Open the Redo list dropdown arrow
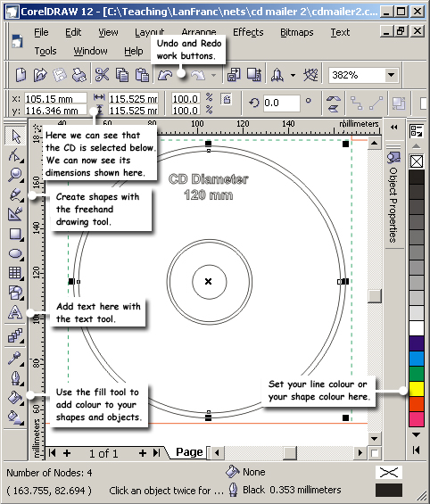 213,75
